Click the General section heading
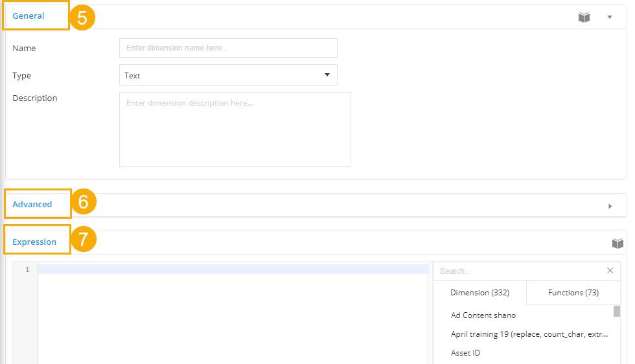The width and height of the screenshot is (635, 364). click(x=29, y=16)
